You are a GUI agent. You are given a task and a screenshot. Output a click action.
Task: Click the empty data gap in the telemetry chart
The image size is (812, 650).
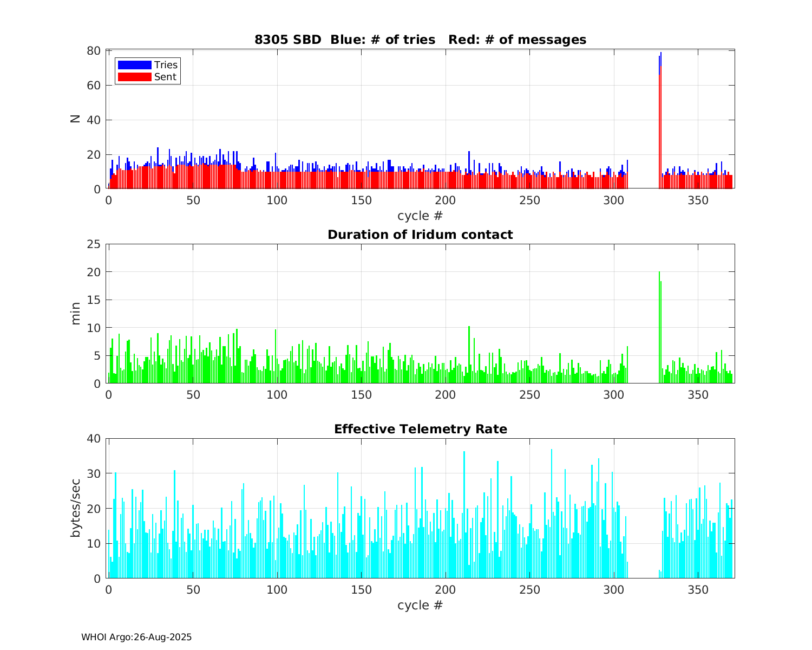tap(643, 542)
